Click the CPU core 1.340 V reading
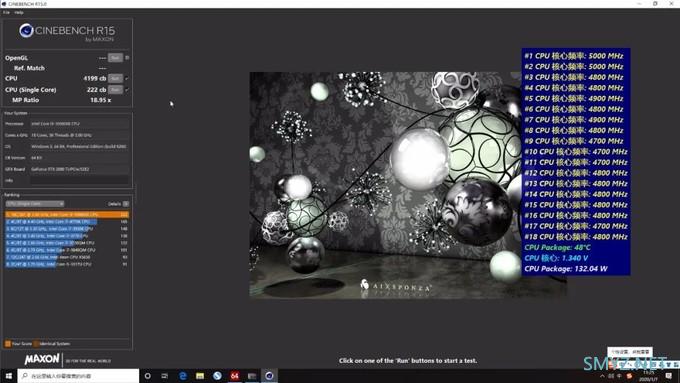Screen dimensions: 680x383 pyautogui.click(x=556, y=258)
